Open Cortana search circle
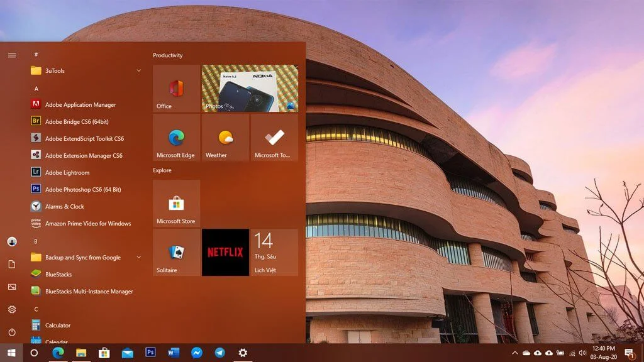This screenshot has width=644, height=362. point(34,353)
